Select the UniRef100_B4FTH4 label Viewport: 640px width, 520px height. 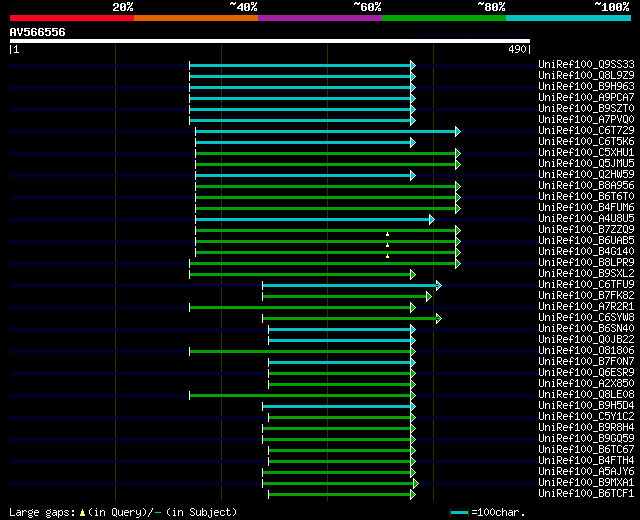[x=586, y=461]
